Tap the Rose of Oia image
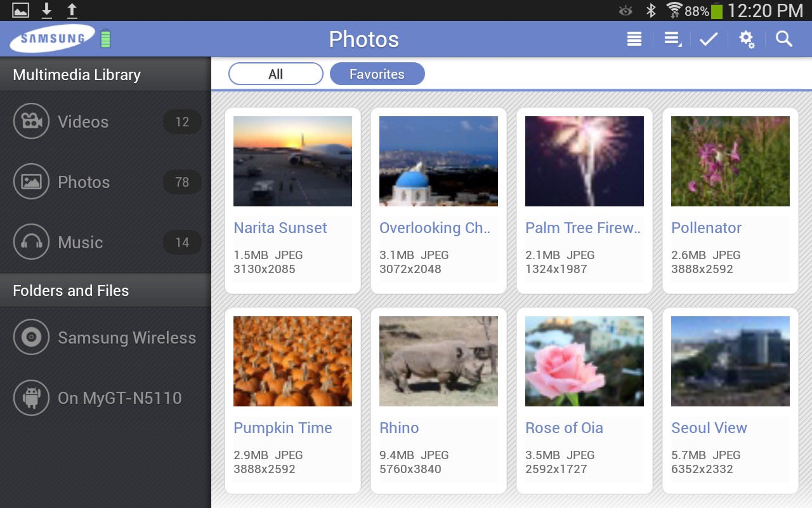This screenshot has width=812, height=508. click(x=584, y=361)
